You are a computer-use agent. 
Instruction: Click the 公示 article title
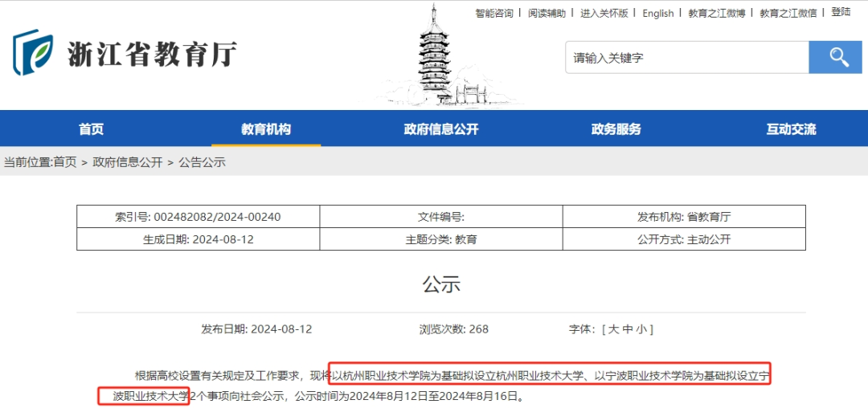441,284
